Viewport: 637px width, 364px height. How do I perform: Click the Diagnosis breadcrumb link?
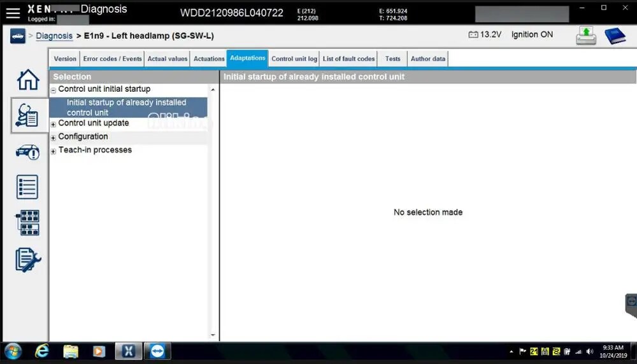(54, 36)
